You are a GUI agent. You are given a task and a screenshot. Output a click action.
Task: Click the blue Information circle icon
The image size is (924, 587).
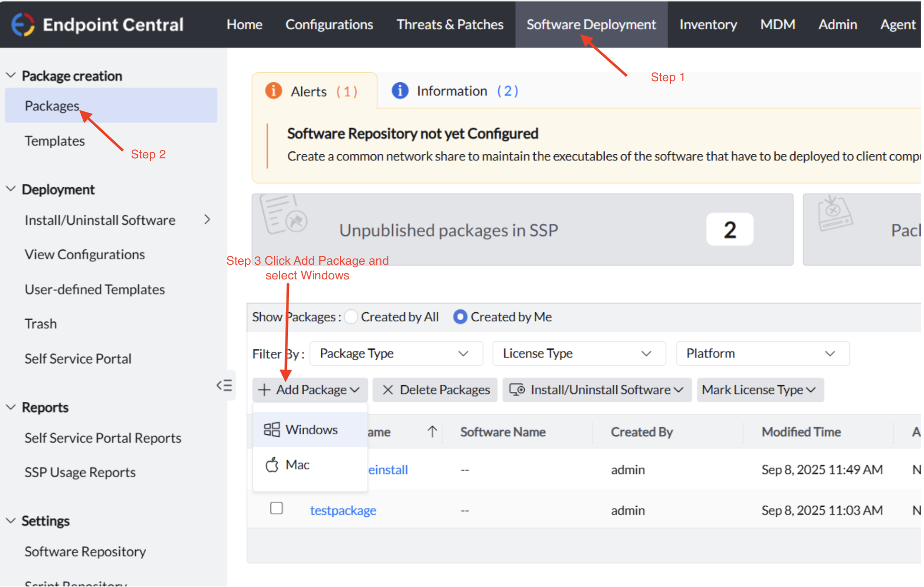tap(400, 91)
